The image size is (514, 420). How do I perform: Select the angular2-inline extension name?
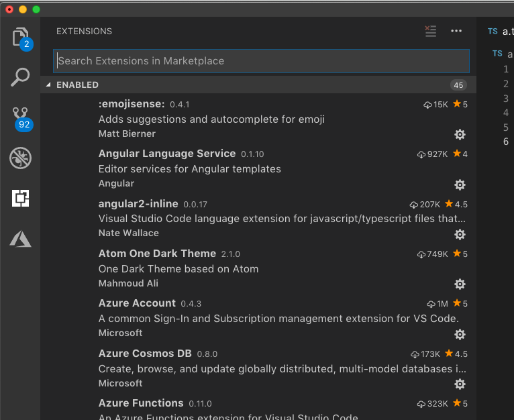pos(138,203)
